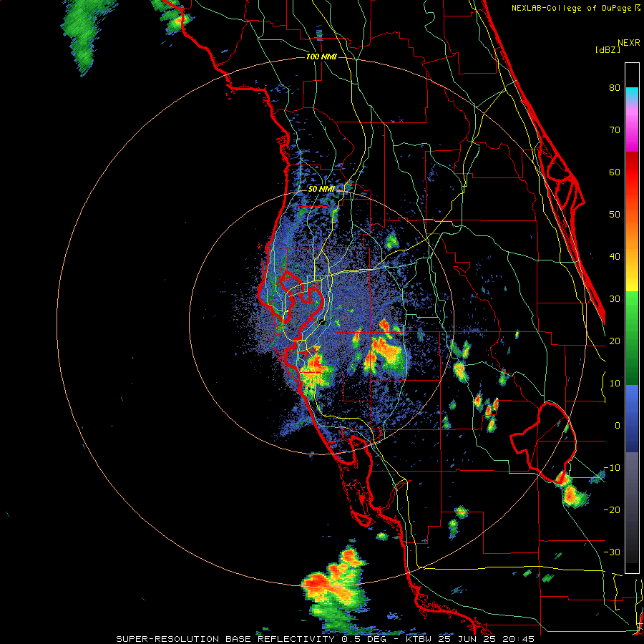Viewport: 644px width, 644px height.
Task: Click the 50 dBZ scale value
Action: click(615, 215)
